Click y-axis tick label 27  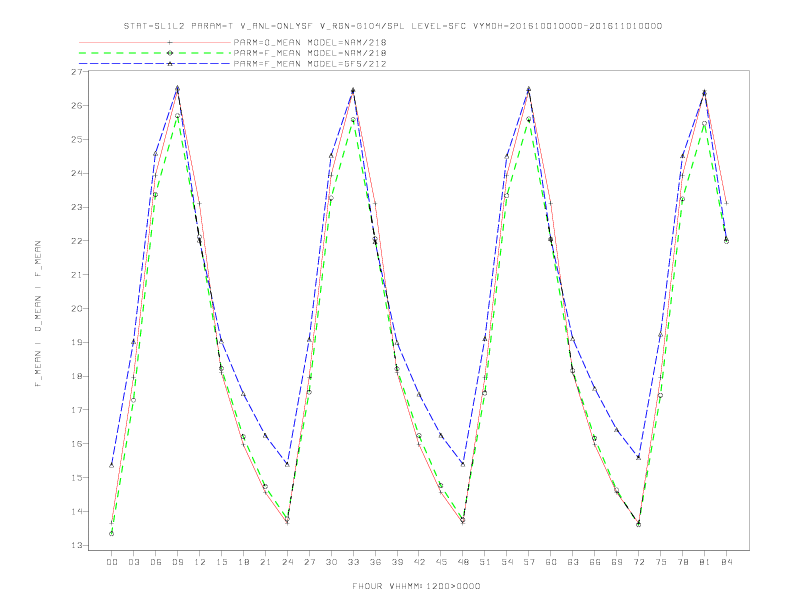pyautogui.click(x=77, y=72)
